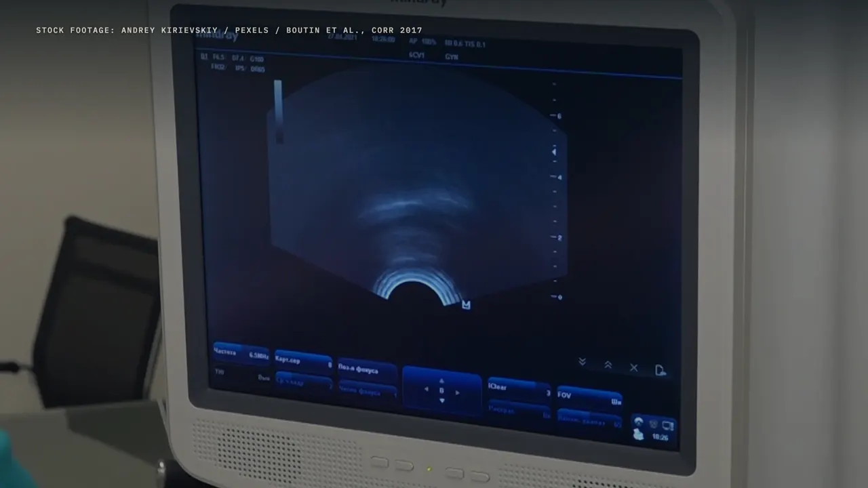Open the document export icon
Viewport: 868px width, 488px height.
(x=660, y=370)
